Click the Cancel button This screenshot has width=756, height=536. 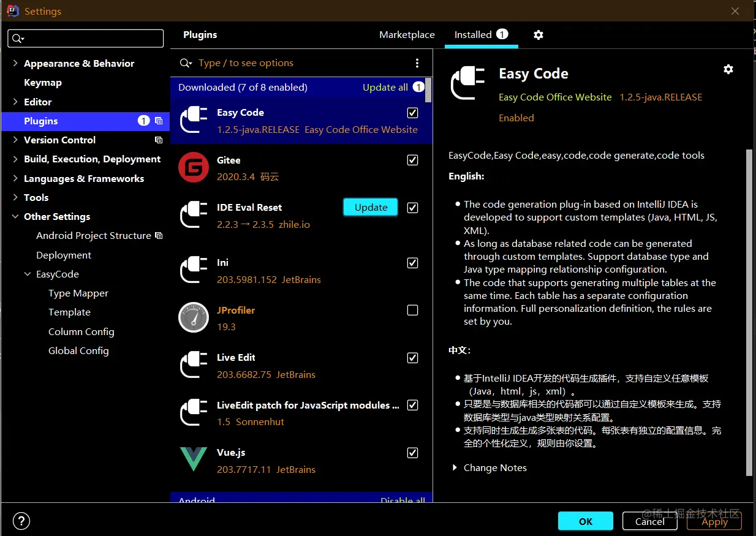tap(650, 521)
